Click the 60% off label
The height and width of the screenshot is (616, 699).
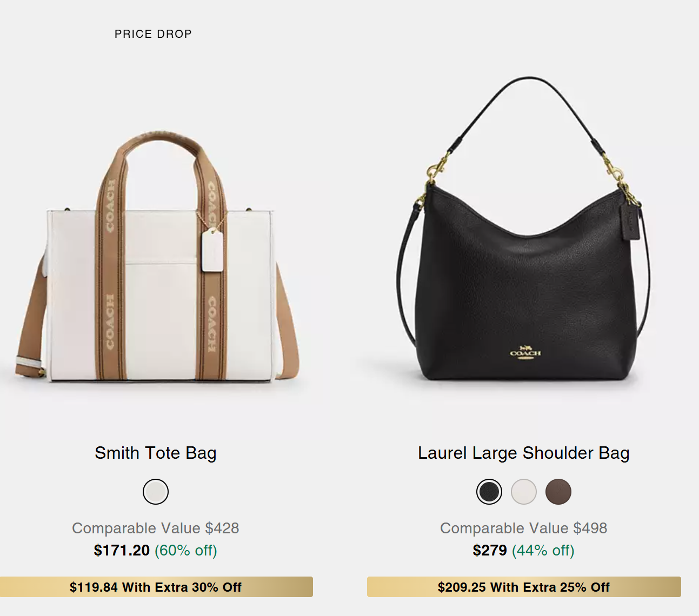[x=186, y=550]
